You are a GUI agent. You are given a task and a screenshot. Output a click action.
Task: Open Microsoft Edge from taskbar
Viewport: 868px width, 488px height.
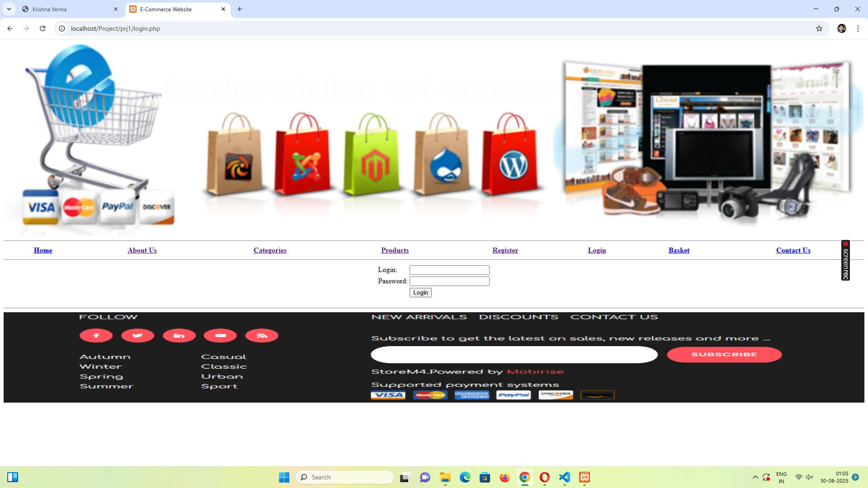(465, 477)
